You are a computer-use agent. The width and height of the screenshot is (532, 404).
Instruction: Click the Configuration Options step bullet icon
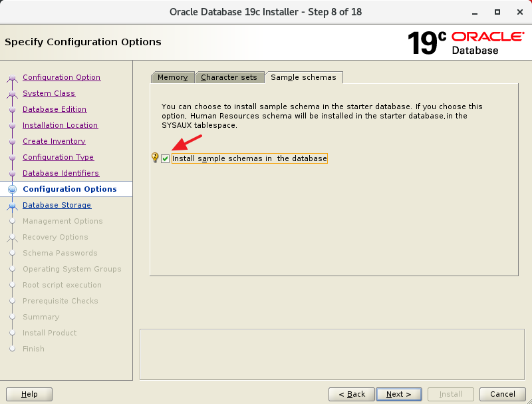pyautogui.click(x=12, y=190)
